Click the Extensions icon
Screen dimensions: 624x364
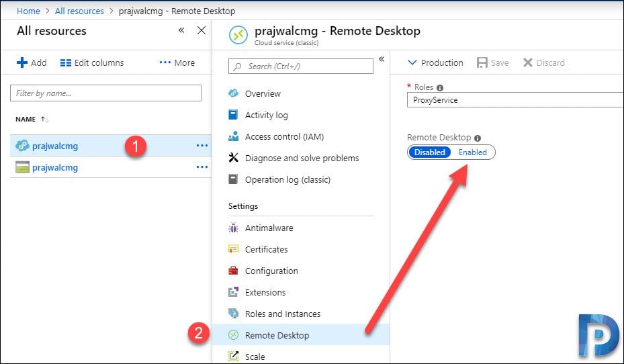point(233,292)
